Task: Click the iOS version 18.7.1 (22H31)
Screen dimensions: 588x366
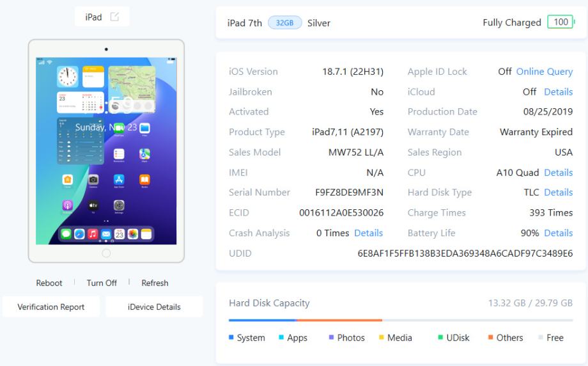Action: click(x=353, y=71)
